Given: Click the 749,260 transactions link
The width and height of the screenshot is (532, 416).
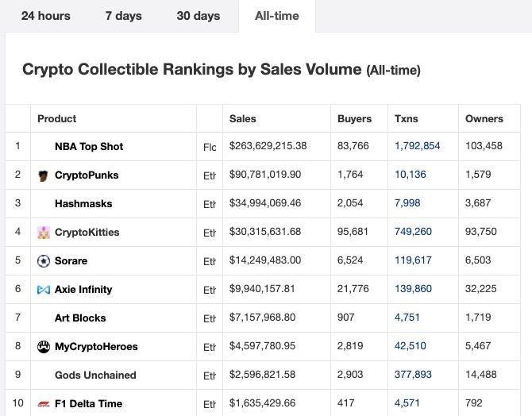Looking at the screenshot, I should point(413,231).
